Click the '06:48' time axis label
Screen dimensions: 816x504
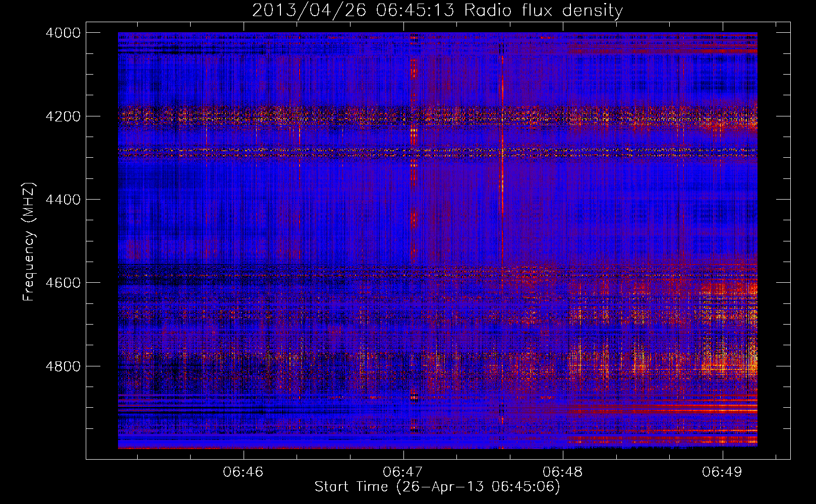[562, 472]
